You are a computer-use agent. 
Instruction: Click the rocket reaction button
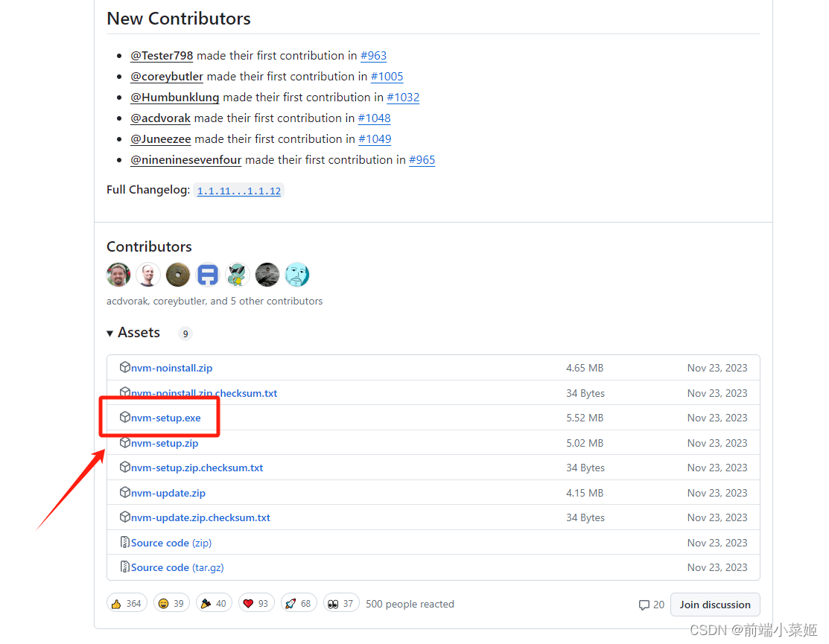(299, 603)
